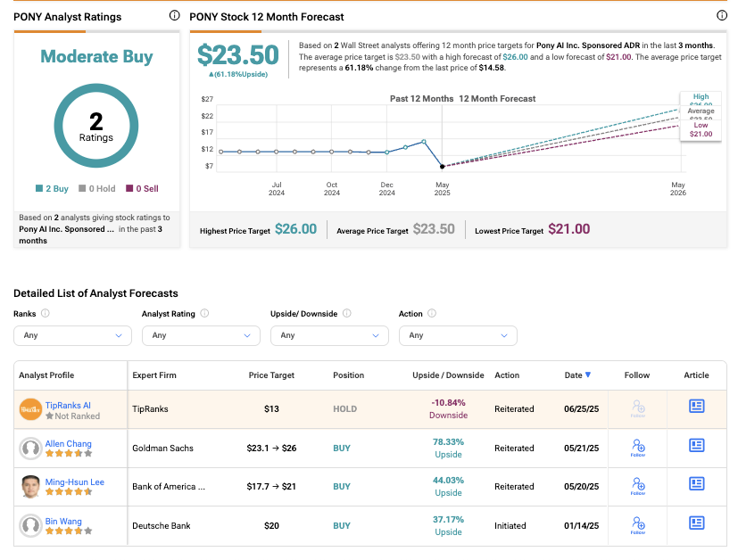Screen dimensions: 738x560
Task: Click Bin Wang's star rating
Action: 69,531
